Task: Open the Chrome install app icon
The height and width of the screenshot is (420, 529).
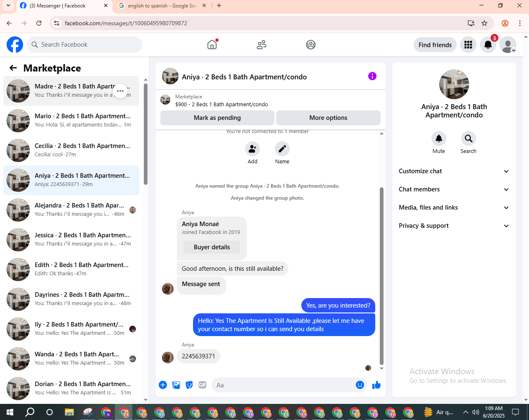Action: point(471,23)
